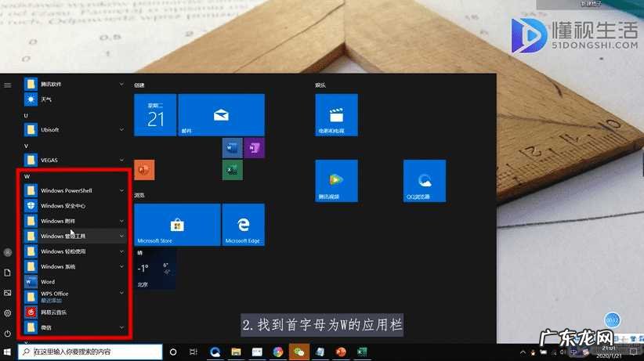Viewport: 644px width, 361px height.
Task: Open the Excel small tile
Action: 233,170
